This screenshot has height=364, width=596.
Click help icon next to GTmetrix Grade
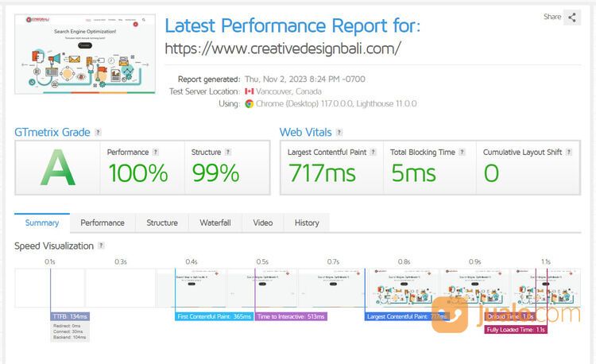(98, 133)
